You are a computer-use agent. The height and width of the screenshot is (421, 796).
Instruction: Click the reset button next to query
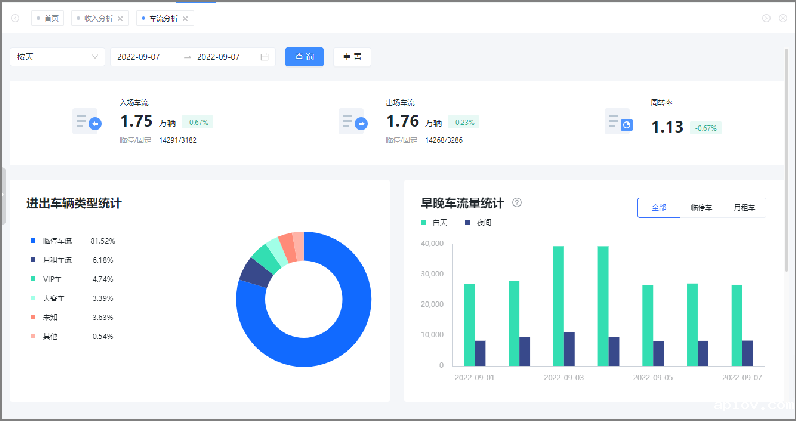click(x=352, y=57)
